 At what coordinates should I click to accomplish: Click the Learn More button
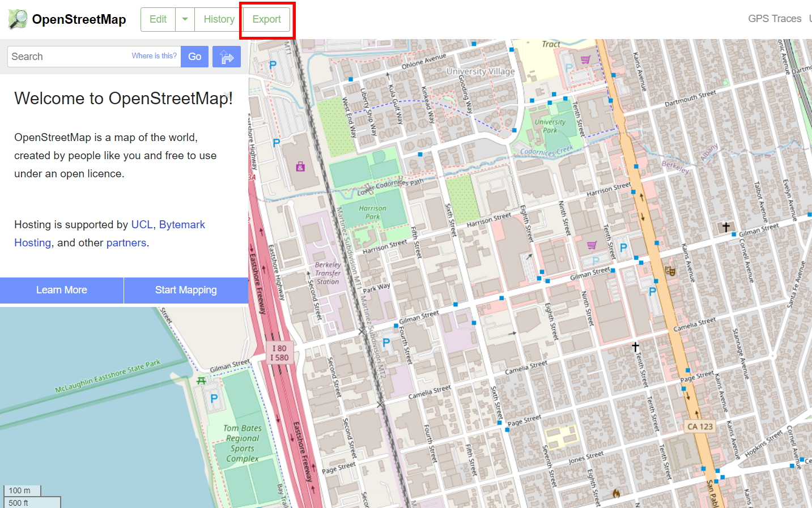pyautogui.click(x=62, y=290)
